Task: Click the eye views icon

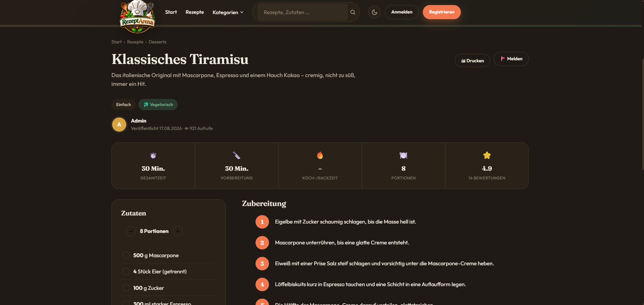Action: [x=187, y=129]
